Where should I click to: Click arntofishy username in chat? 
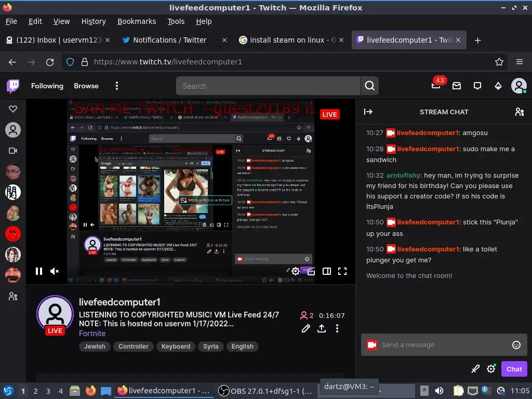coord(403,176)
